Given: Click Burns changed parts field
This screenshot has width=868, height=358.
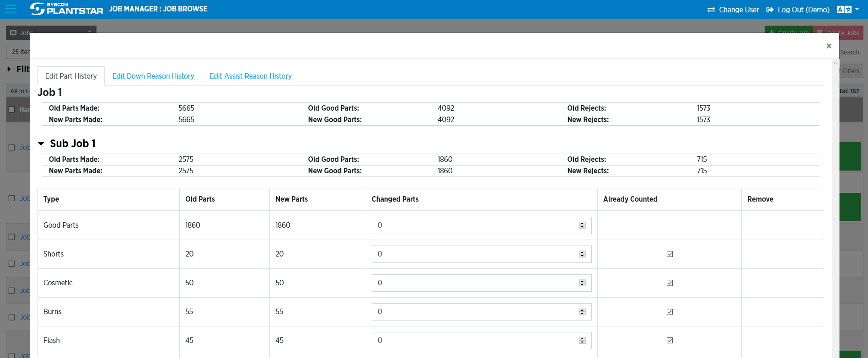Looking at the screenshot, I should point(482,312).
